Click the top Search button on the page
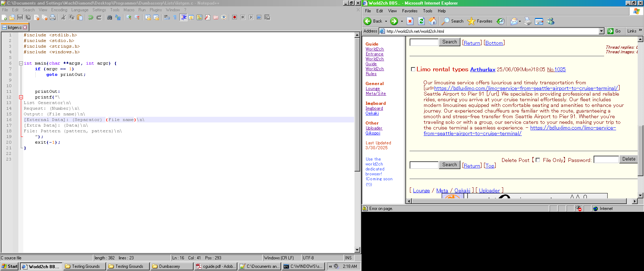Image resolution: width=644 pixels, height=271 pixels. (x=449, y=42)
